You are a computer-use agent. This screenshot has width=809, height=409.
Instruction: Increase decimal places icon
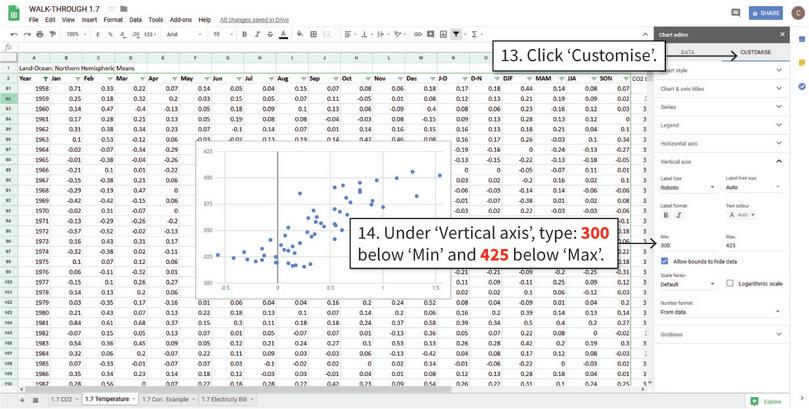pos(136,35)
